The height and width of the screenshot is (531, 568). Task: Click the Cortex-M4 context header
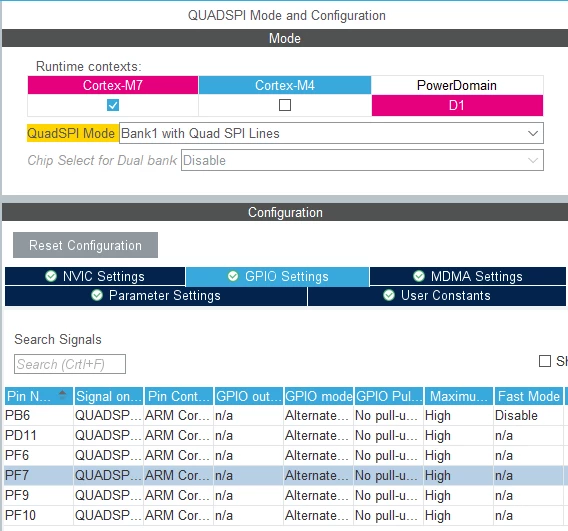click(x=285, y=85)
